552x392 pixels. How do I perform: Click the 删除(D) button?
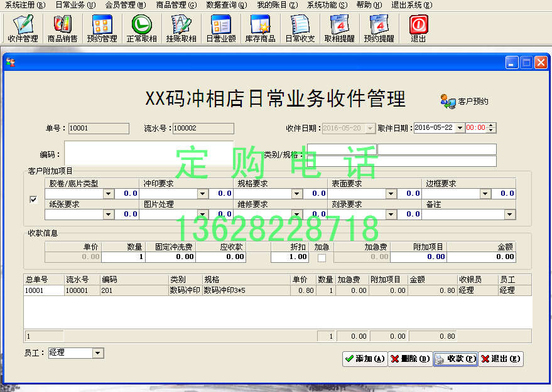[410, 359]
